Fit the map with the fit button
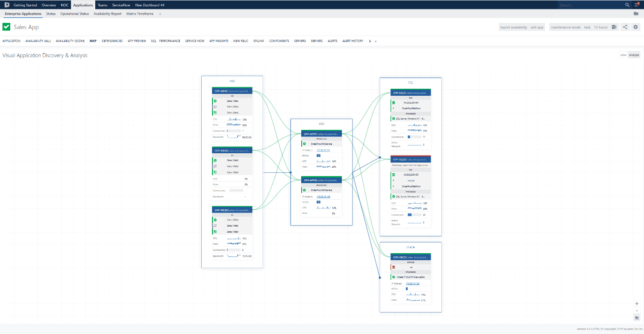Image resolution: width=644 pixels, height=334 pixels. click(637, 318)
